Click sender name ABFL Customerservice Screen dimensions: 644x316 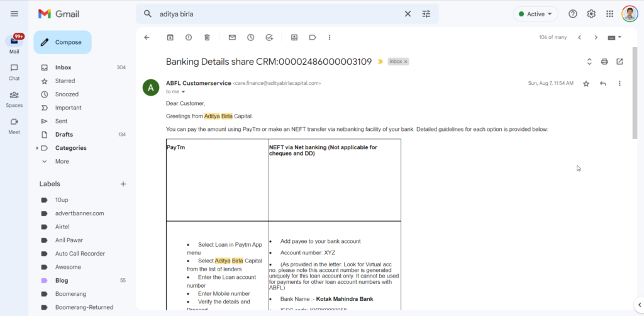[x=198, y=83]
